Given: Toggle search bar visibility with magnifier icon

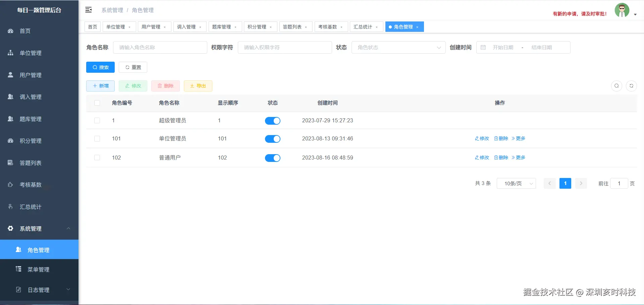Looking at the screenshot, I should (x=616, y=86).
